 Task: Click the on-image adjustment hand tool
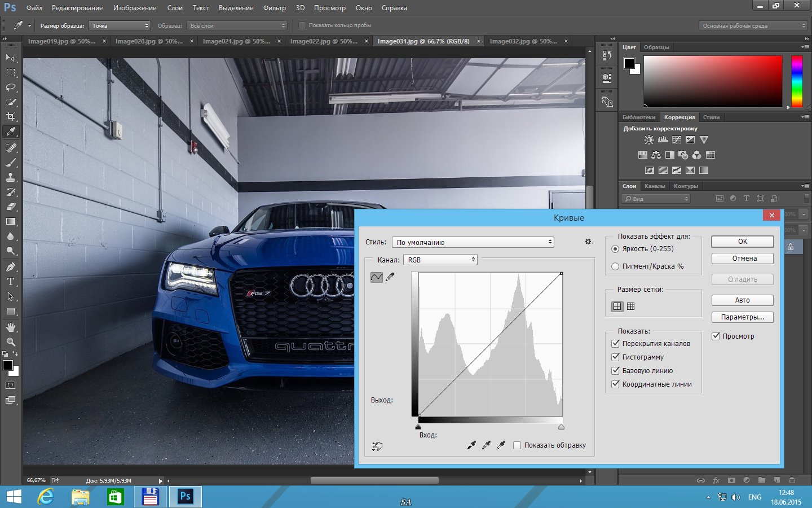click(x=377, y=446)
